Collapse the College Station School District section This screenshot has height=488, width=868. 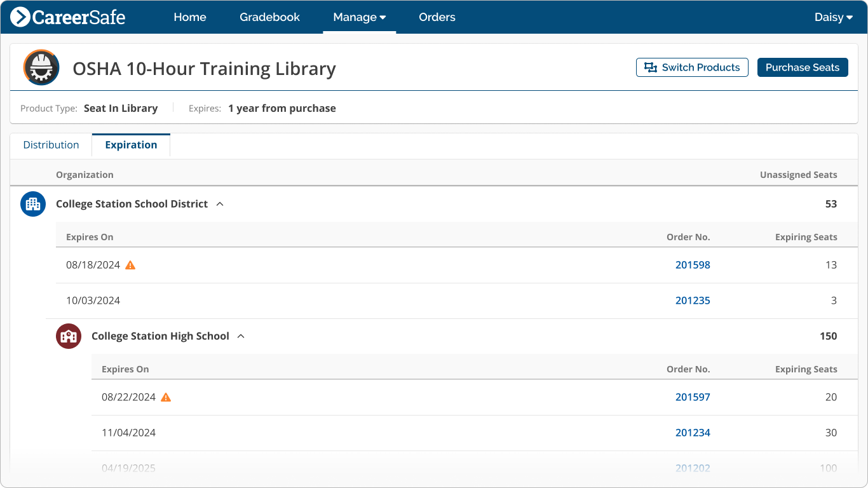[220, 203]
